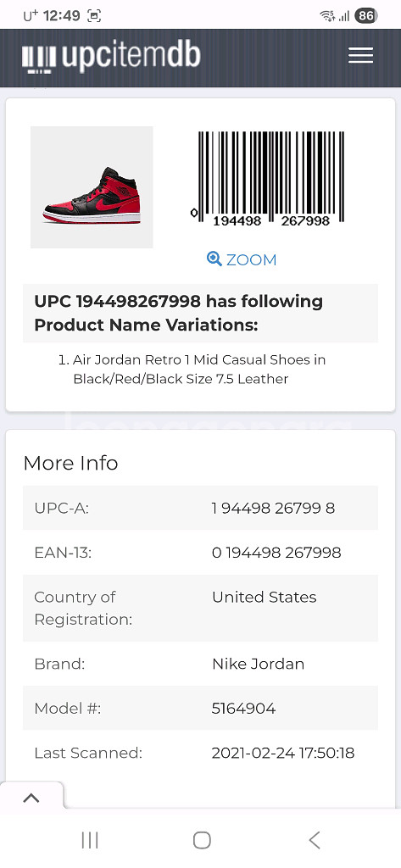
Task: Tap the Wi-Fi status icon
Action: tap(327, 15)
